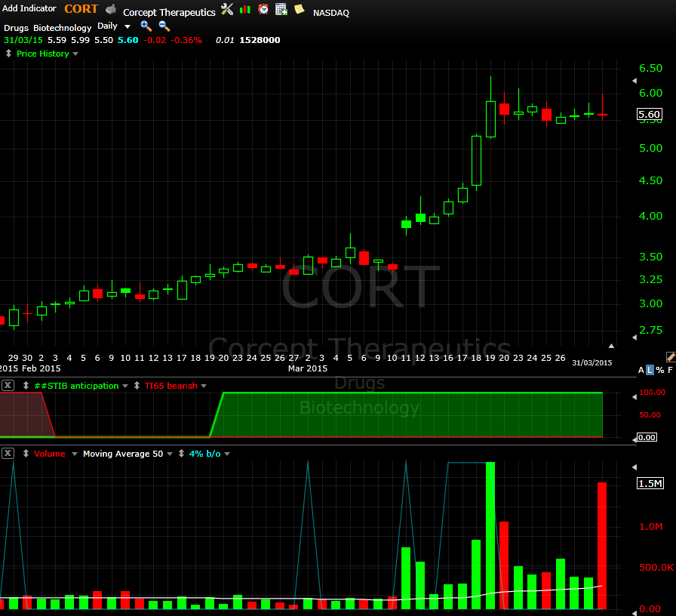Click the 6.50 price axis label
The width and height of the screenshot is (676, 616).
pyautogui.click(x=650, y=68)
